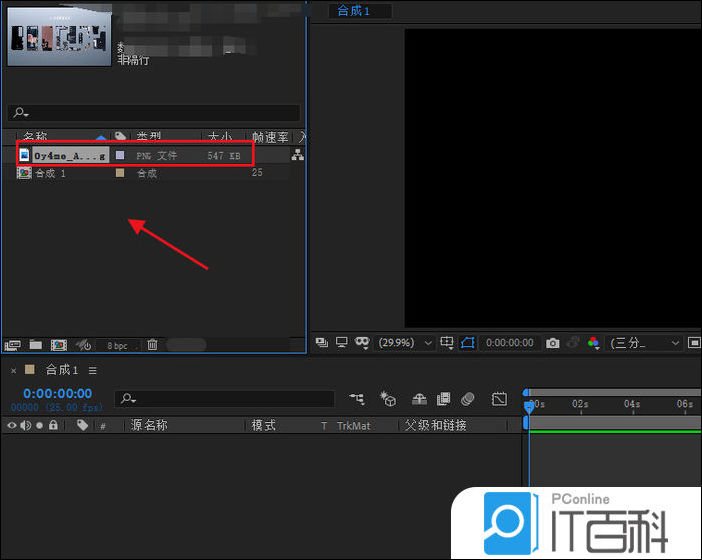Viewport: 702px width, 560px height.
Task: Open the magnification ratio dropdown (29.9%)
Action: [405, 343]
